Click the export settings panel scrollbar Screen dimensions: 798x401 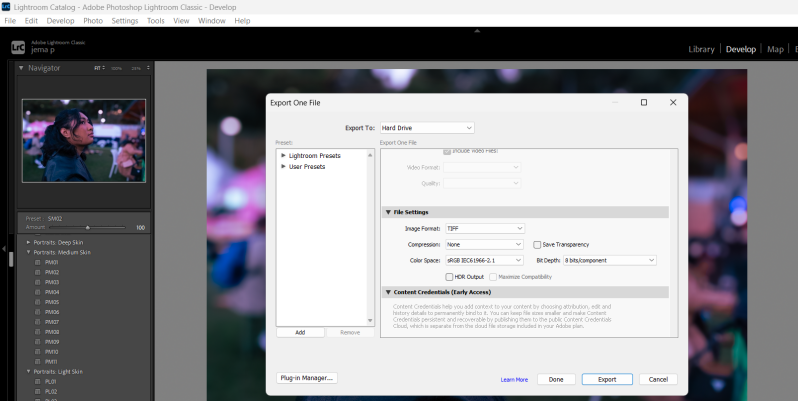pos(674,242)
